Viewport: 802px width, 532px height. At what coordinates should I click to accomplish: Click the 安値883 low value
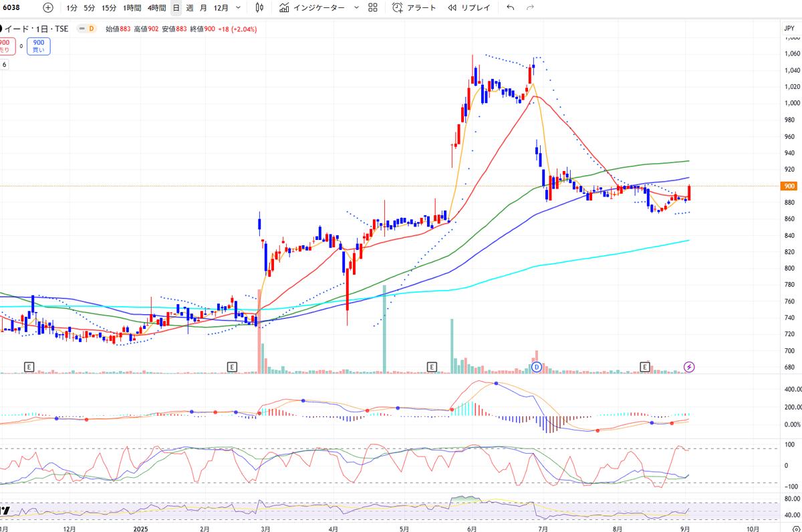pos(174,29)
